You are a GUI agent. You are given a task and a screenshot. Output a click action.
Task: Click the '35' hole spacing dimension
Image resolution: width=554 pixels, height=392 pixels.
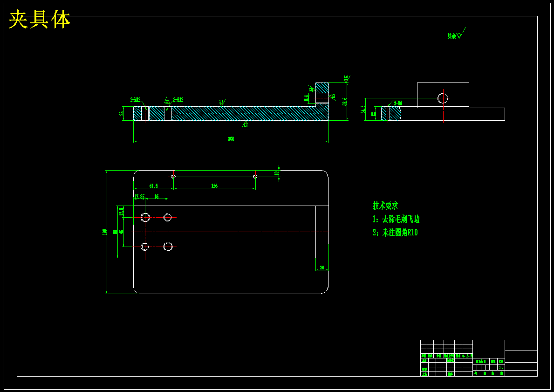click(x=157, y=196)
